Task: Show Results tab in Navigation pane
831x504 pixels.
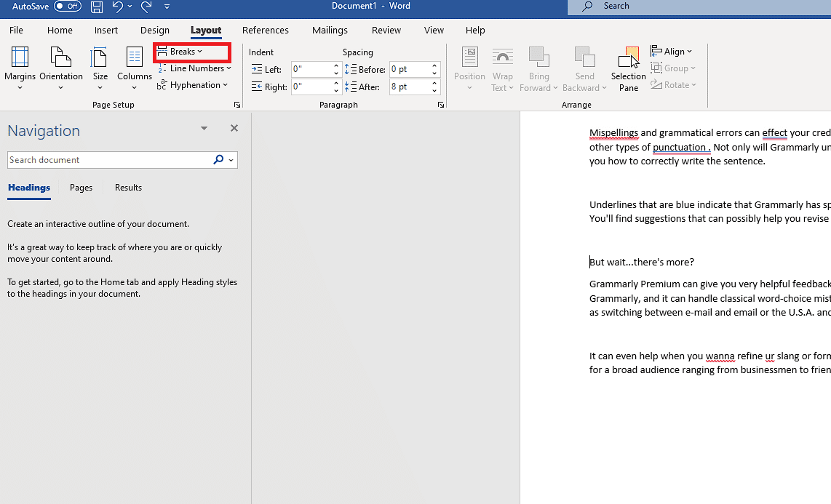Action: [x=128, y=188]
